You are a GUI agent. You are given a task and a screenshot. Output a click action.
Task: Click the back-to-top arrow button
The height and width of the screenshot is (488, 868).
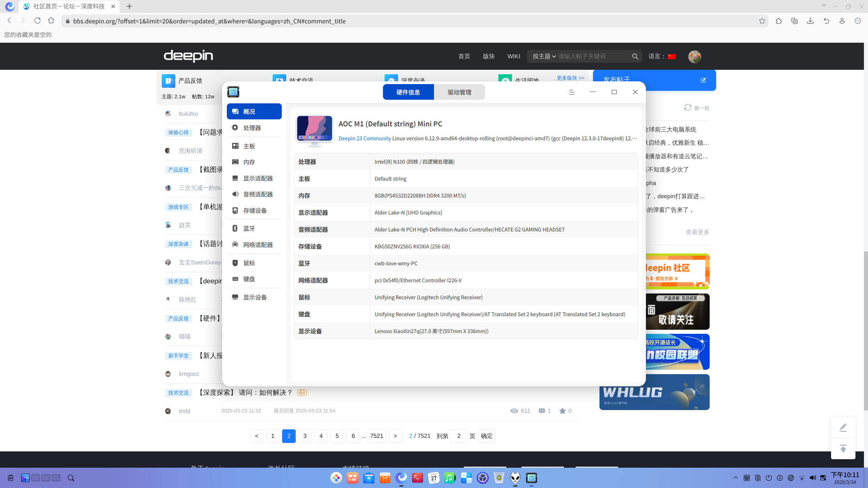[x=843, y=448]
